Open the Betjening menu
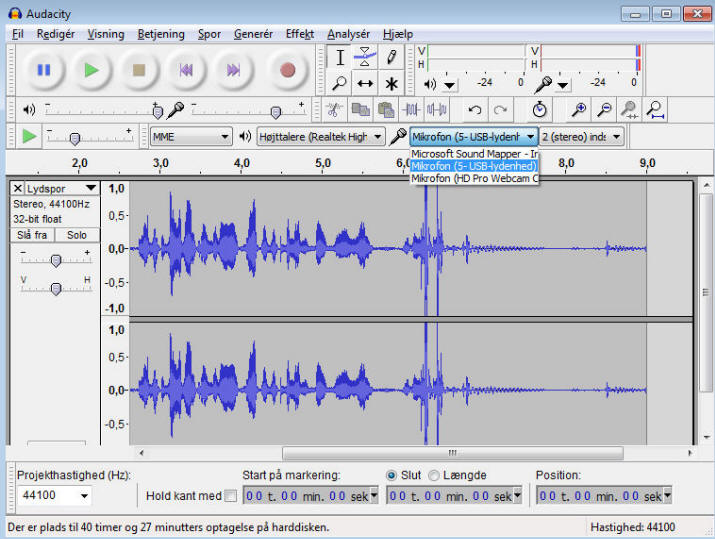715x539 pixels. (161, 34)
